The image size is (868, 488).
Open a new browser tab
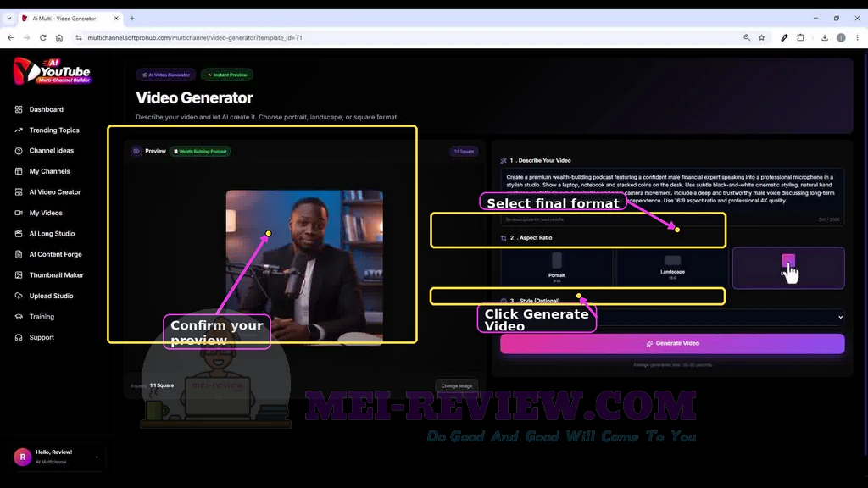131,19
